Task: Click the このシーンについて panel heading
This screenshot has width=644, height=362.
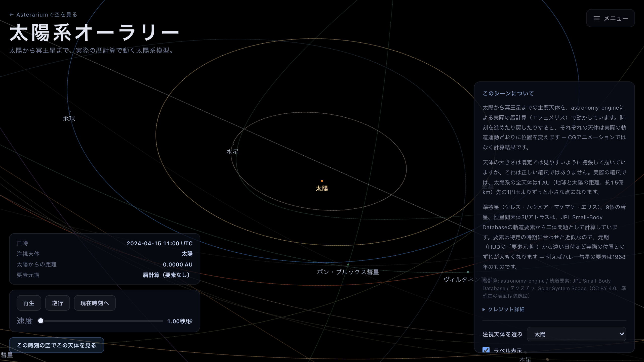Action: 508,94
